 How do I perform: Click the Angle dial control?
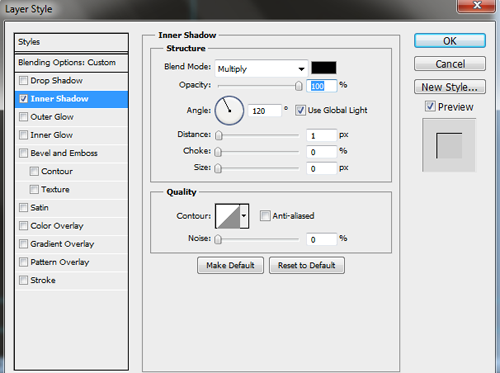(x=229, y=111)
